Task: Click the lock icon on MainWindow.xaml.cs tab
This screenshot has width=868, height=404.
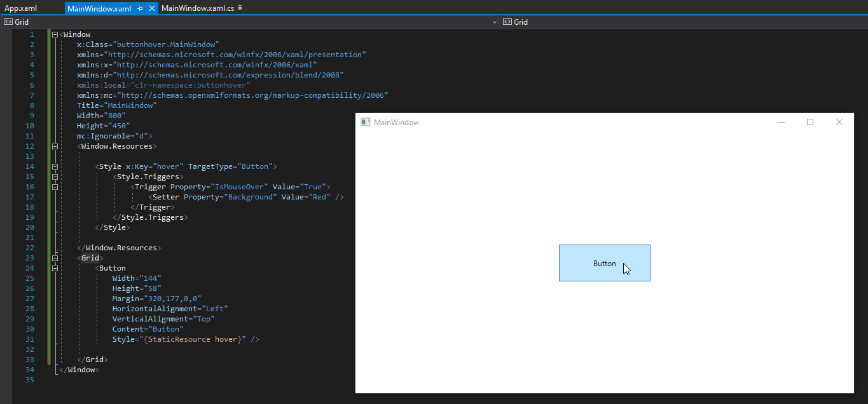Action: (240, 8)
